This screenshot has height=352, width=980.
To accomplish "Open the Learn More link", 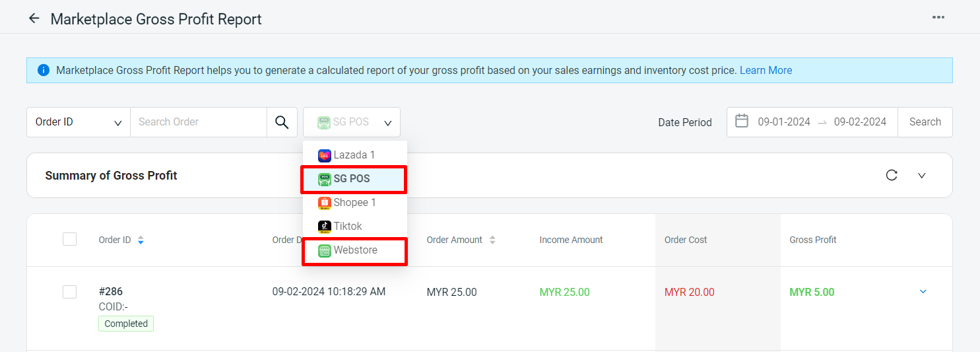I will point(766,70).
